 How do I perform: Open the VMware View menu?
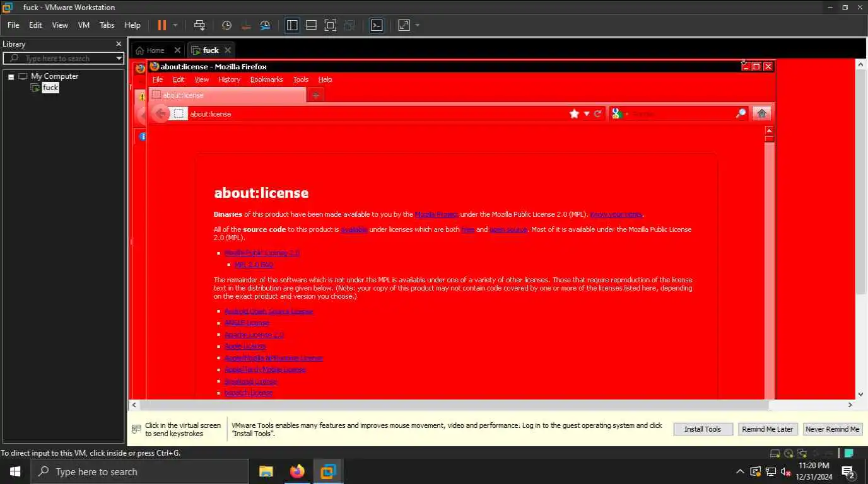tap(60, 25)
